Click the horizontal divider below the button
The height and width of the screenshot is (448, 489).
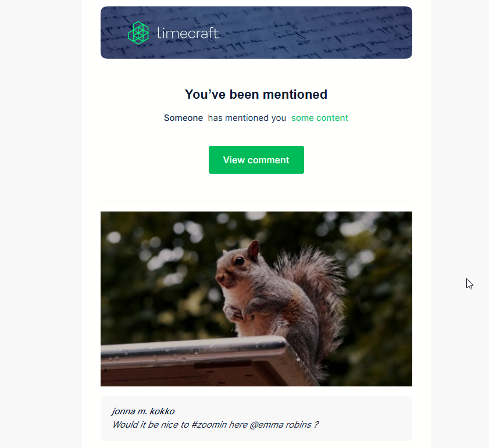pos(256,202)
